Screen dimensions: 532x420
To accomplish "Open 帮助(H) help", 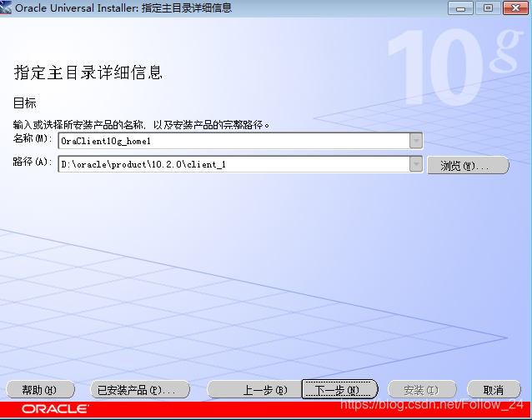I will pos(40,389).
